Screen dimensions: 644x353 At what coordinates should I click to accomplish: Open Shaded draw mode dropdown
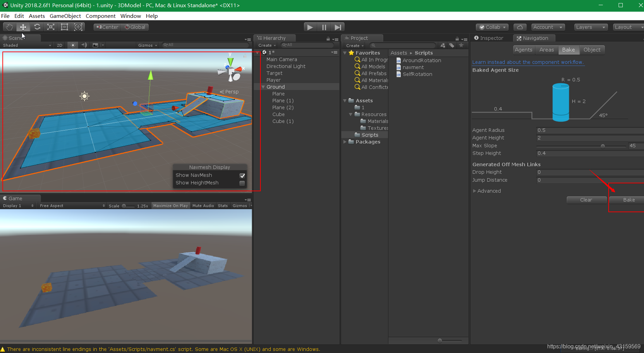click(x=27, y=45)
